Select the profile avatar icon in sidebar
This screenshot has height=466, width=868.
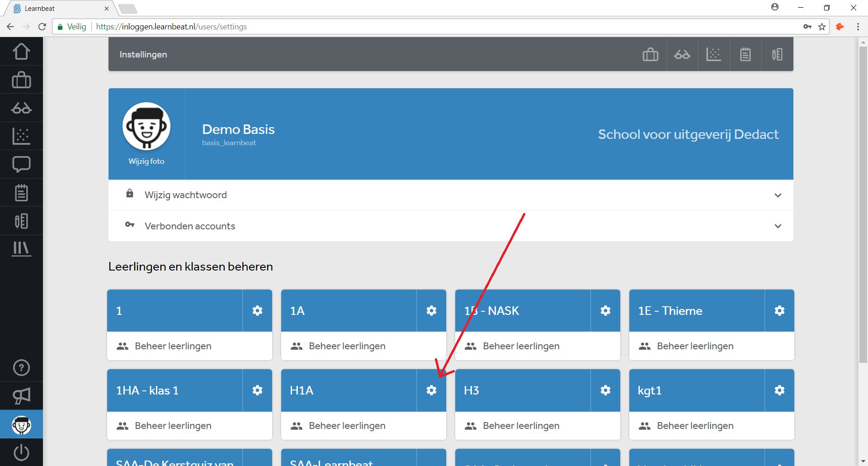coord(21,425)
